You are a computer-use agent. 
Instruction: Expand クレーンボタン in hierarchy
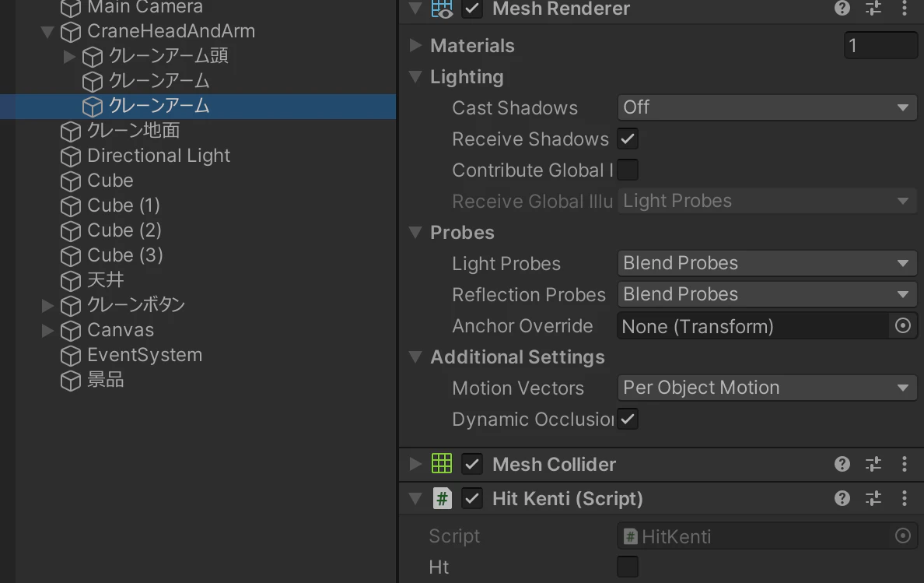point(47,305)
